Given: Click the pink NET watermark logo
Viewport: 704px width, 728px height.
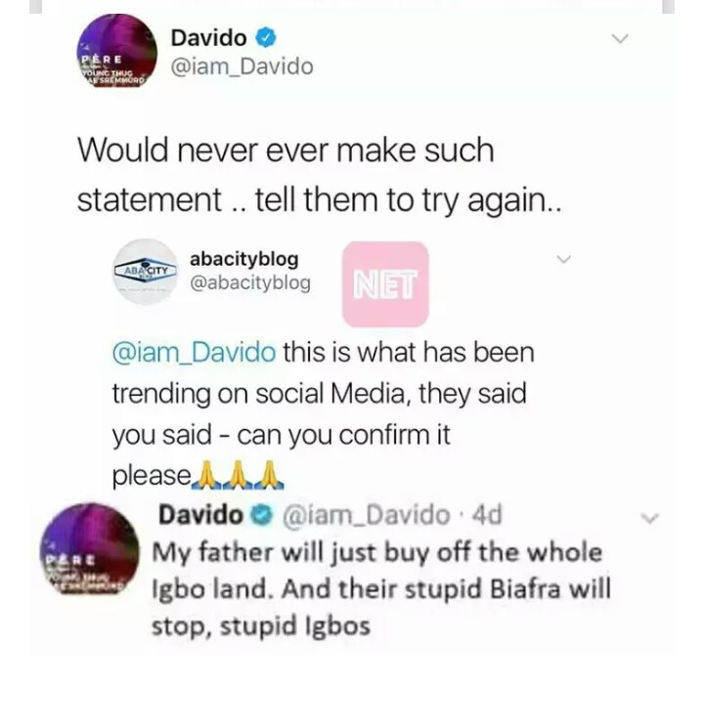Looking at the screenshot, I should point(385,284).
